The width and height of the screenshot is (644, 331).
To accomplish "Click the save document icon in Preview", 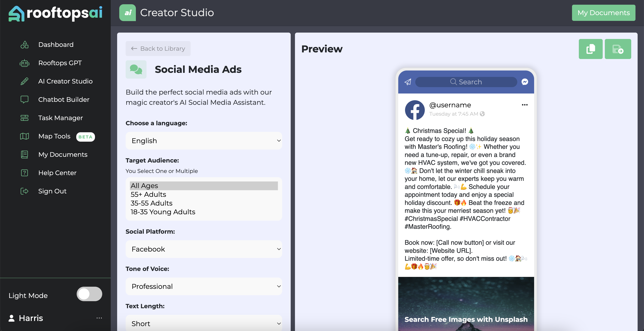I will point(618,49).
